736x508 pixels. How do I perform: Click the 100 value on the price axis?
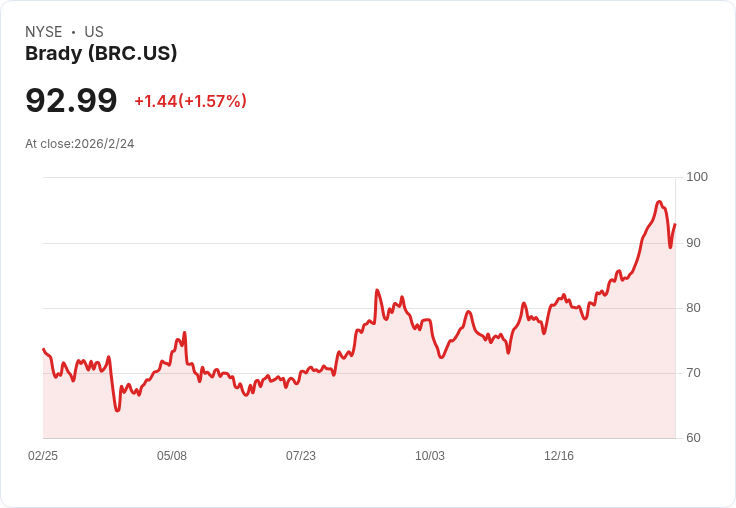tap(697, 177)
